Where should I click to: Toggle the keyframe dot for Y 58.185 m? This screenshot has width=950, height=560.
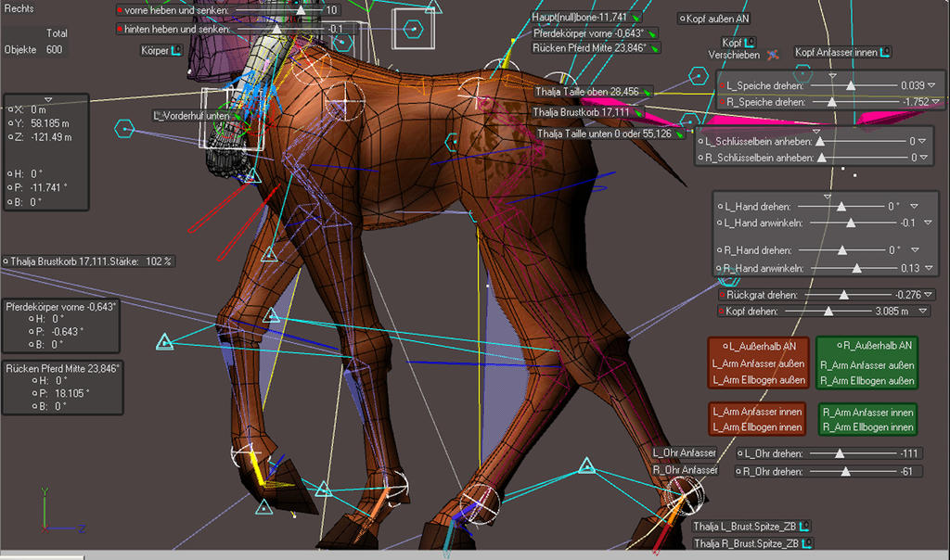coord(10,123)
